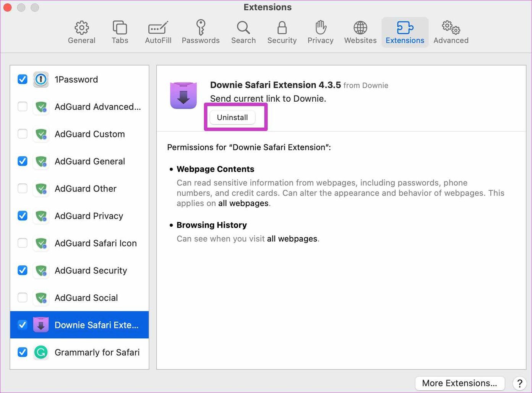Toggle the Grammarly for Safari checkbox

pyautogui.click(x=23, y=352)
